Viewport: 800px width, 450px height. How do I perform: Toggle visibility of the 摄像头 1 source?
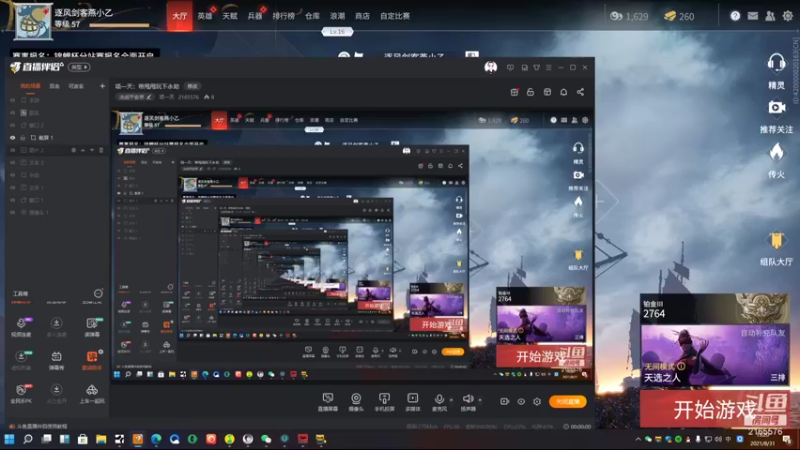click(x=12, y=212)
